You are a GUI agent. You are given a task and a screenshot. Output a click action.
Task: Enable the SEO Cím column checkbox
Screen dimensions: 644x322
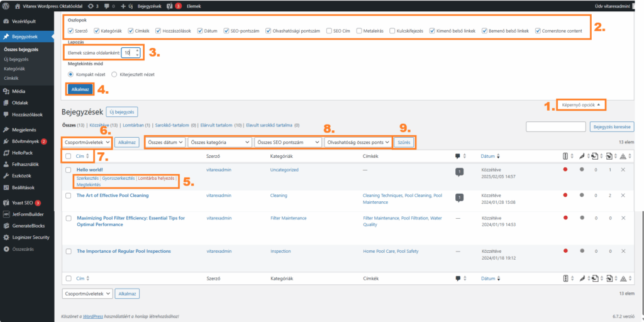(x=329, y=30)
